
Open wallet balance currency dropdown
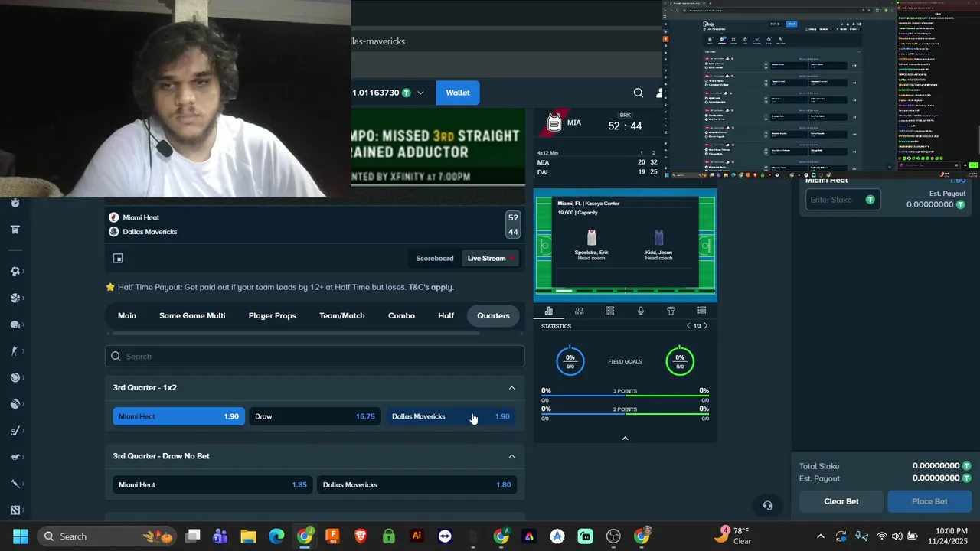point(420,93)
